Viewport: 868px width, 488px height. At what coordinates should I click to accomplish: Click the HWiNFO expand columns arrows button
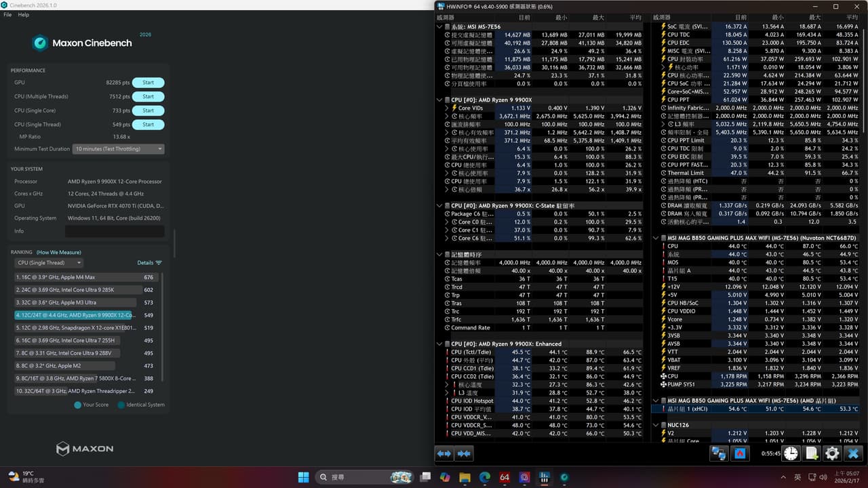[x=444, y=453]
